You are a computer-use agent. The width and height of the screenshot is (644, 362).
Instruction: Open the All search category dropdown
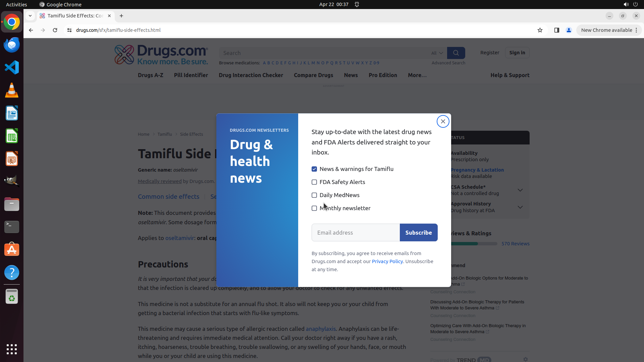coord(437,53)
